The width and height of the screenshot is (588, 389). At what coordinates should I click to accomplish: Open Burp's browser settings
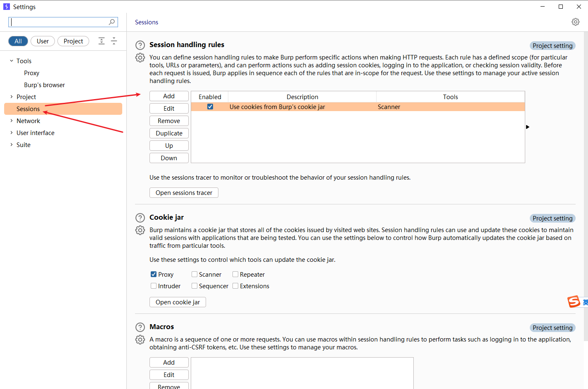coord(45,85)
